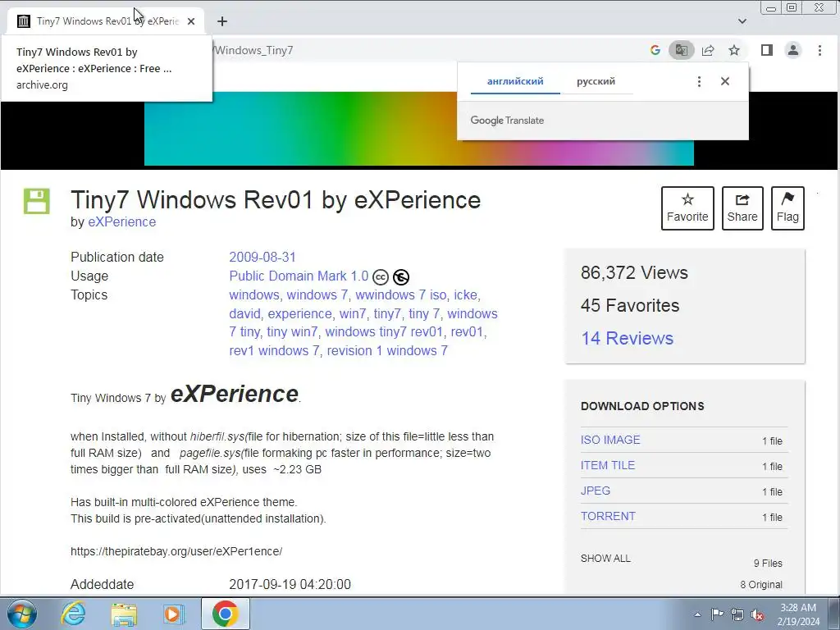Screen dimensions: 840x630
Task: Launch Internet Explorer from taskbar
Action: [x=73, y=614]
